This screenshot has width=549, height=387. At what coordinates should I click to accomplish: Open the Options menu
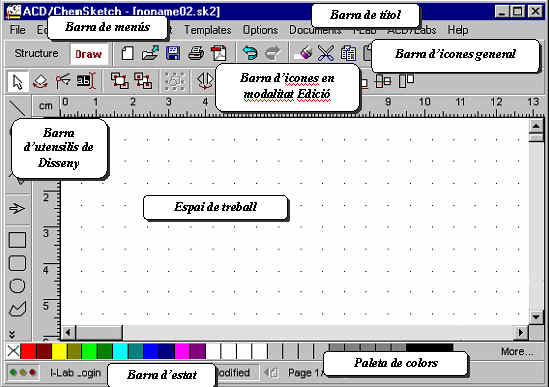260,30
